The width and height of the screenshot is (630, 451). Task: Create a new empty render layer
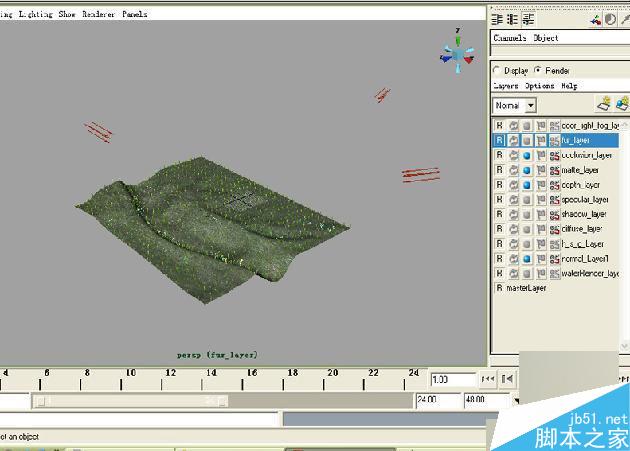point(603,104)
